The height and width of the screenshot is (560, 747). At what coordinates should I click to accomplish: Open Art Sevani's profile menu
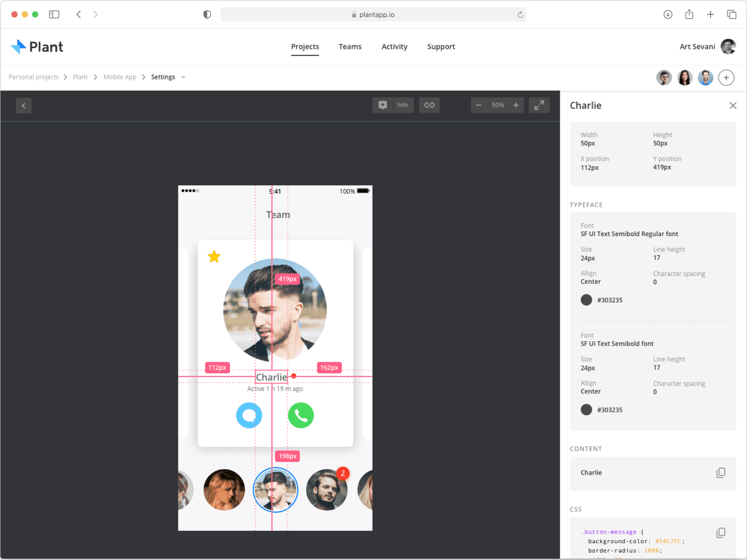tap(708, 47)
